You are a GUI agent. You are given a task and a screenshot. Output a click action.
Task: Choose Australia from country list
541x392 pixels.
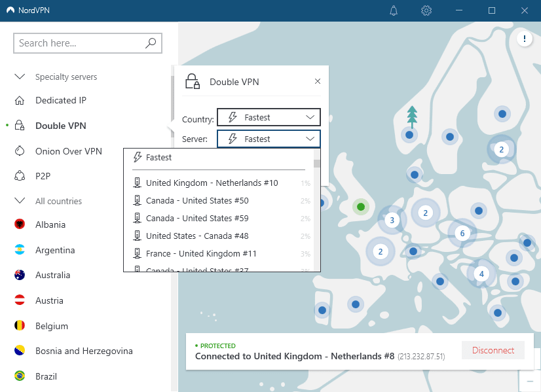(53, 275)
